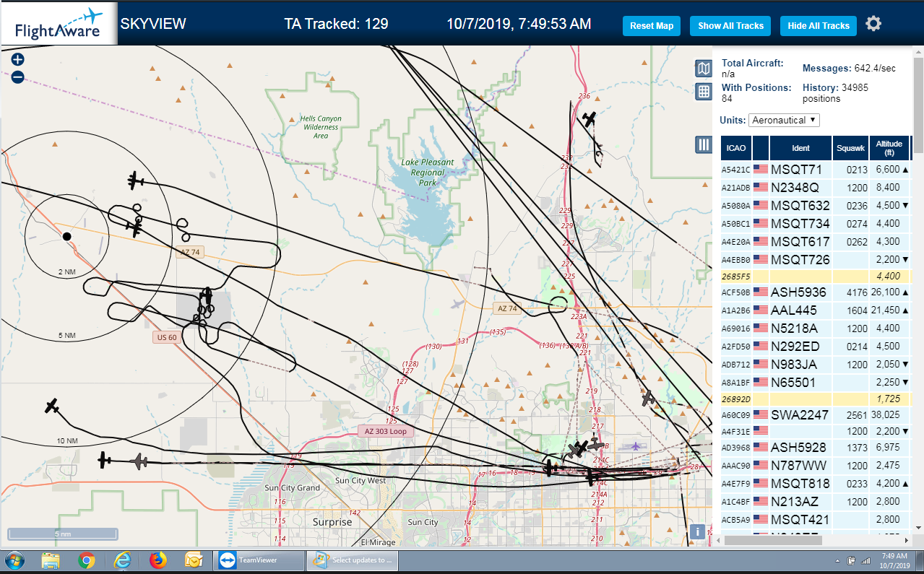Launch Internet Explorer from taskbar
This screenshot has height=574, width=924.
pos(123,560)
